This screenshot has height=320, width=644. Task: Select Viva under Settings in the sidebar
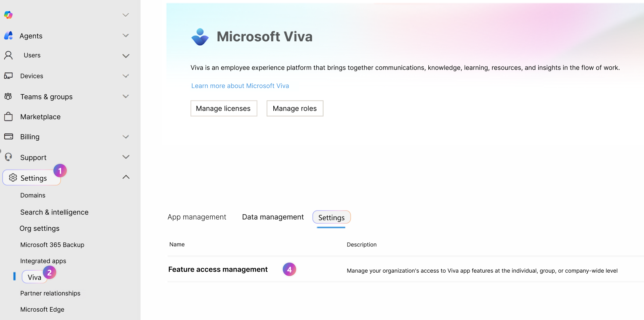34,277
